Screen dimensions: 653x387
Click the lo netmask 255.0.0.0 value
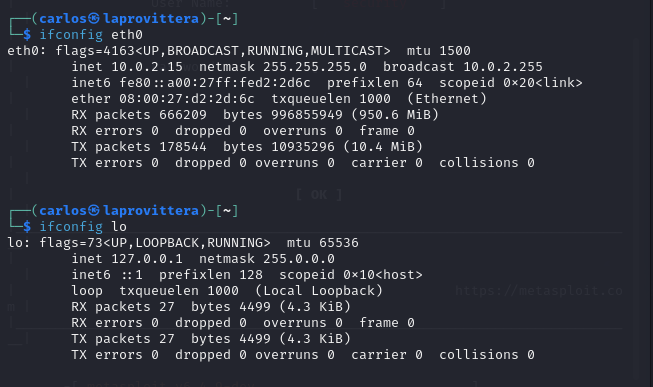click(x=299, y=259)
